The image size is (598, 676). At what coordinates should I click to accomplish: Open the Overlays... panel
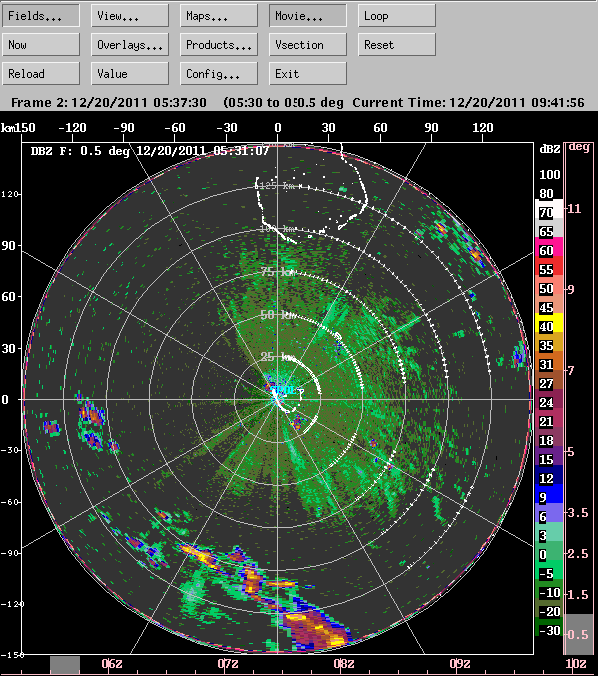coord(130,45)
